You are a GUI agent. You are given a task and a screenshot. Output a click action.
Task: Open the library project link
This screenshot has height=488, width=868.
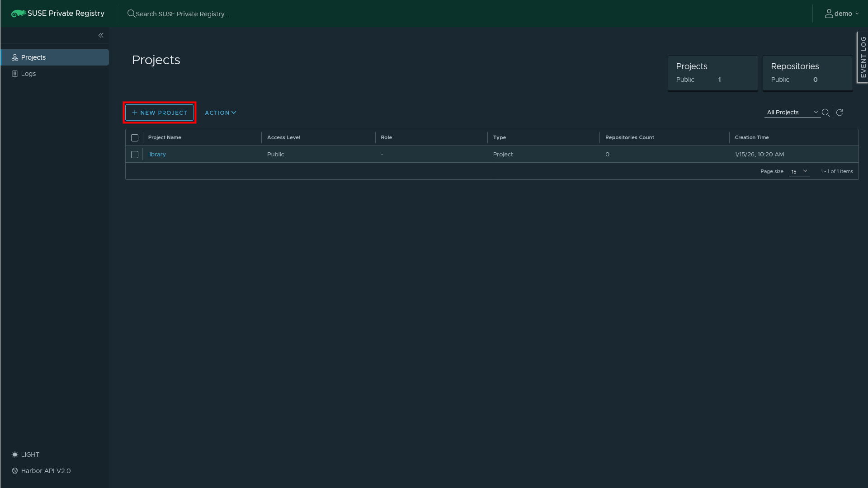click(x=157, y=155)
